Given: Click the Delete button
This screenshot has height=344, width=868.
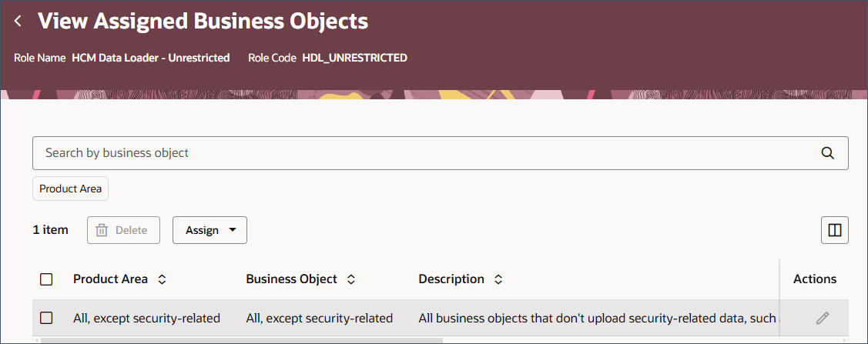Looking at the screenshot, I should click(x=123, y=230).
